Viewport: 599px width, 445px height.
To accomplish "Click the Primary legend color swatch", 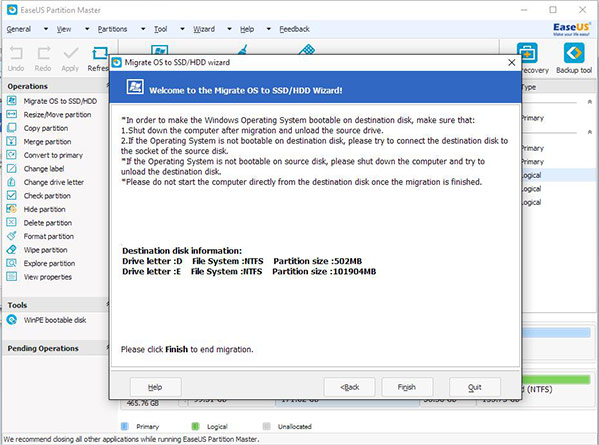I will tap(125, 426).
